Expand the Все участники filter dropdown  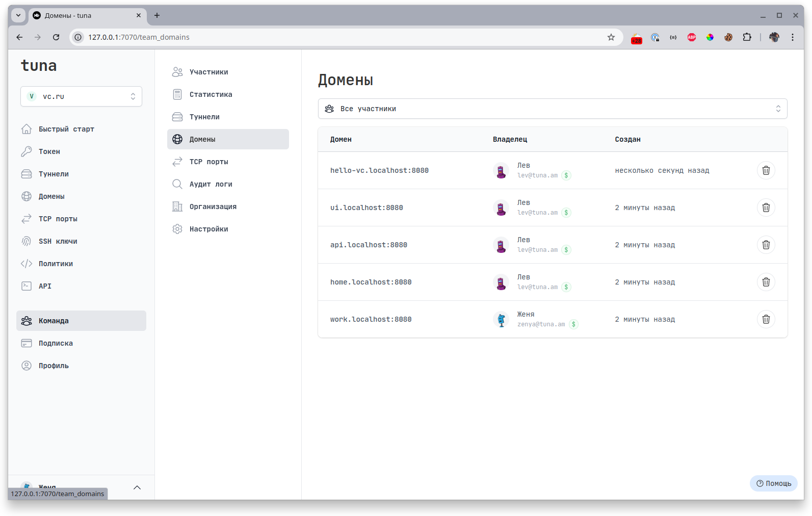[553, 109]
